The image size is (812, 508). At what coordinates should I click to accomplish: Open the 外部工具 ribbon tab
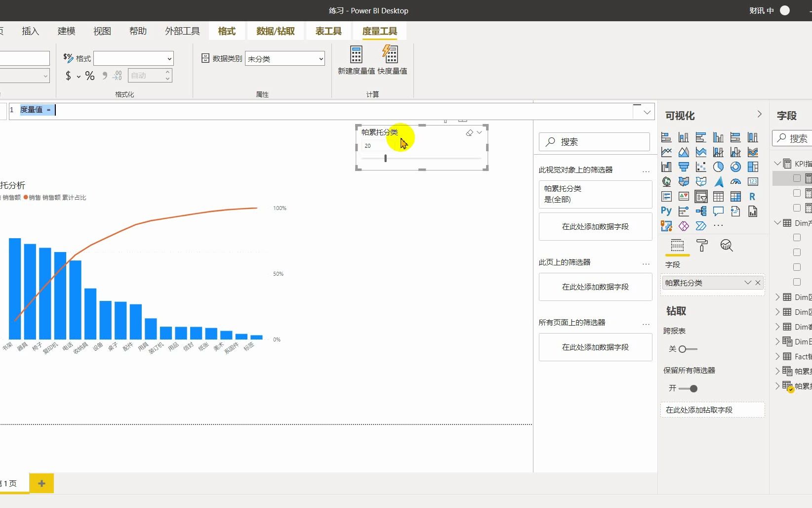tap(182, 31)
